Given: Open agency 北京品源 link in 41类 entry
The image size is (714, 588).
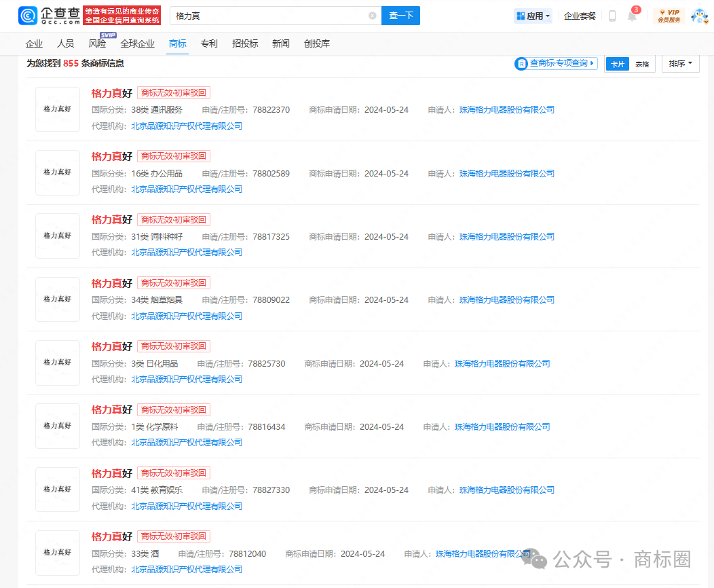Looking at the screenshot, I should (x=187, y=507).
